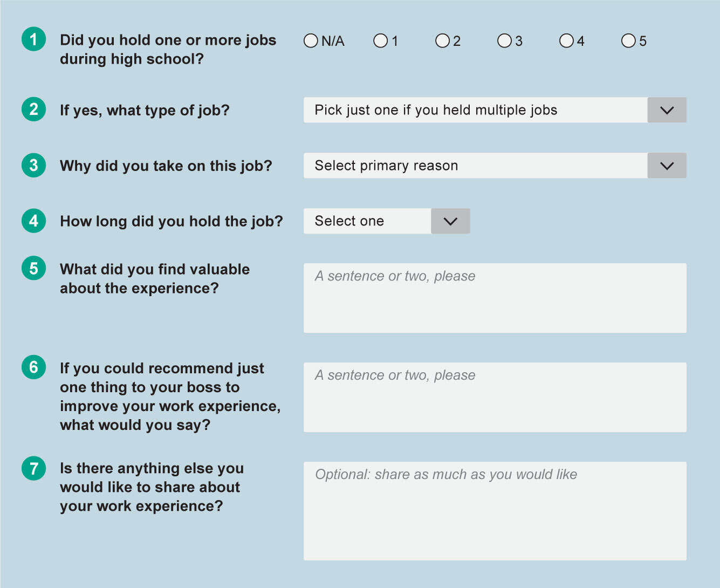This screenshot has height=588, width=720.
Task: Expand the Select primary reason dropdown arrow
Action: [x=667, y=166]
